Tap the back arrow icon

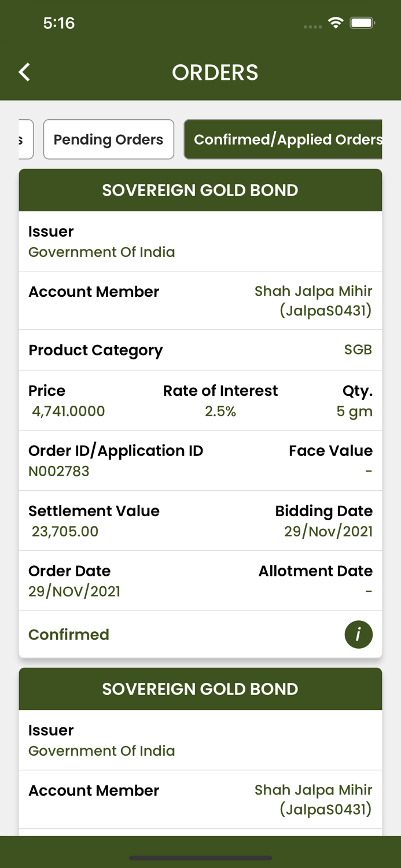(24, 72)
